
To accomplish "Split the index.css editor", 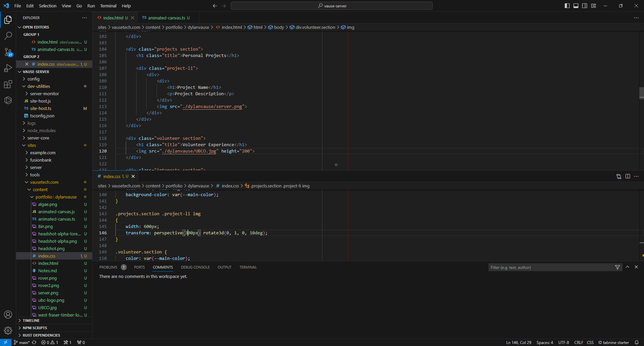I will tap(628, 176).
